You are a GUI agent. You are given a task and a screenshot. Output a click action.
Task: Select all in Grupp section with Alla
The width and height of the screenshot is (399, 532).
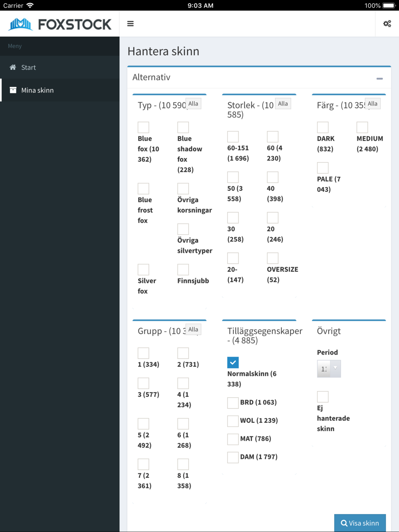[x=193, y=329]
